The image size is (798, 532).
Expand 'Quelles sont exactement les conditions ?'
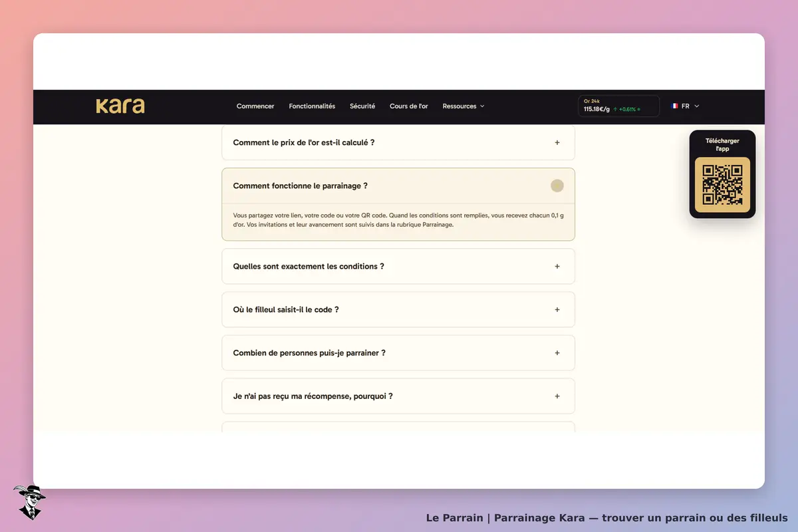click(398, 266)
